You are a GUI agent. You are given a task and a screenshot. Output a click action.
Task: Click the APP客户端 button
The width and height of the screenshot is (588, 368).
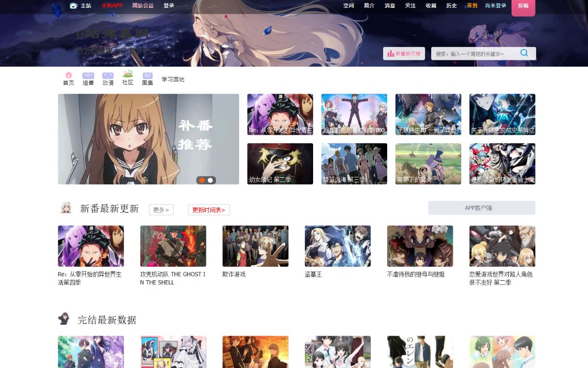(x=482, y=208)
